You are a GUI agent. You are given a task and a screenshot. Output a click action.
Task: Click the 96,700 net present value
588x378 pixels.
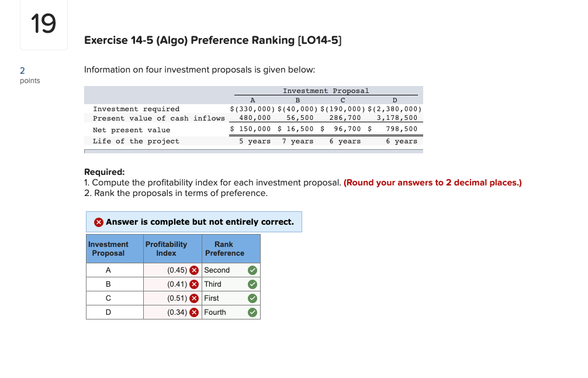pos(347,129)
